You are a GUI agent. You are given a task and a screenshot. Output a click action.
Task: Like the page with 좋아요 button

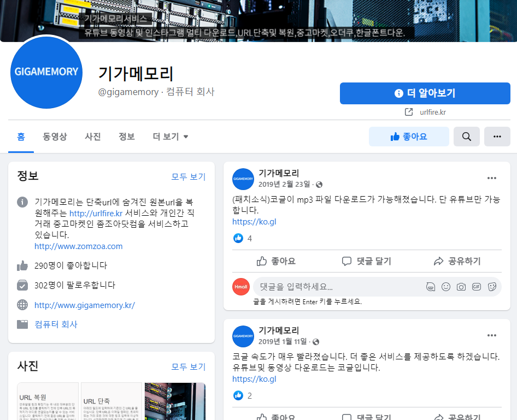click(409, 137)
